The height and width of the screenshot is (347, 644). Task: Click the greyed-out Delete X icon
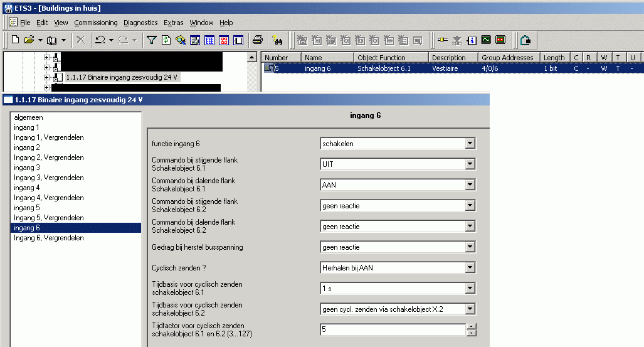click(81, 40)
